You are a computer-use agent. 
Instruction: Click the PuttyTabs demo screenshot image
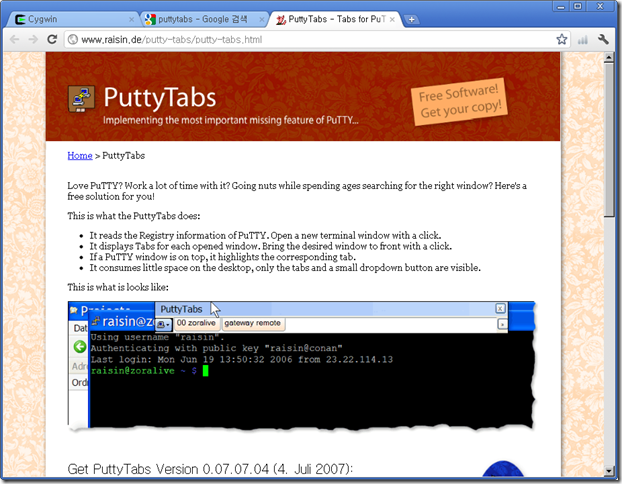(x=301, y=366)
